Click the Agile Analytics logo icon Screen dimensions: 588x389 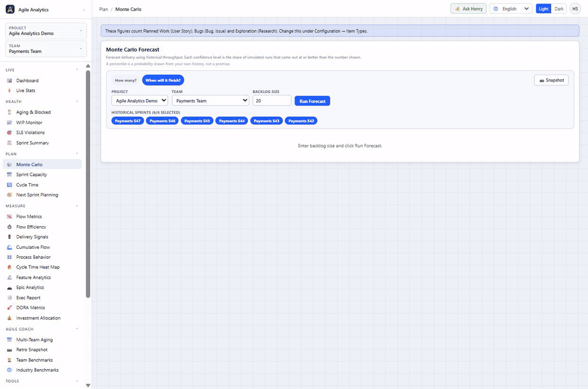[10, 9]
